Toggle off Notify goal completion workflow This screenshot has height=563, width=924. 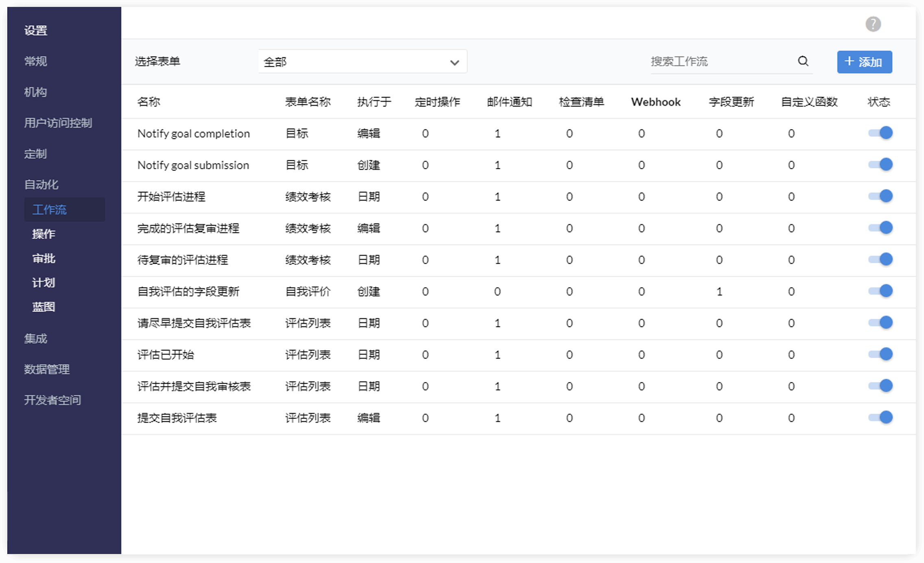pyautogui.click(x=880, y=133)
